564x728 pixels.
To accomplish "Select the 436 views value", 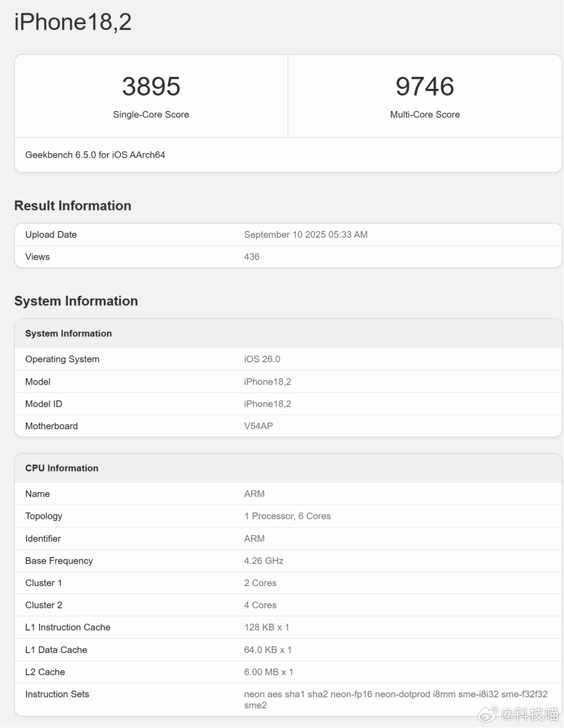I will 252,257.
